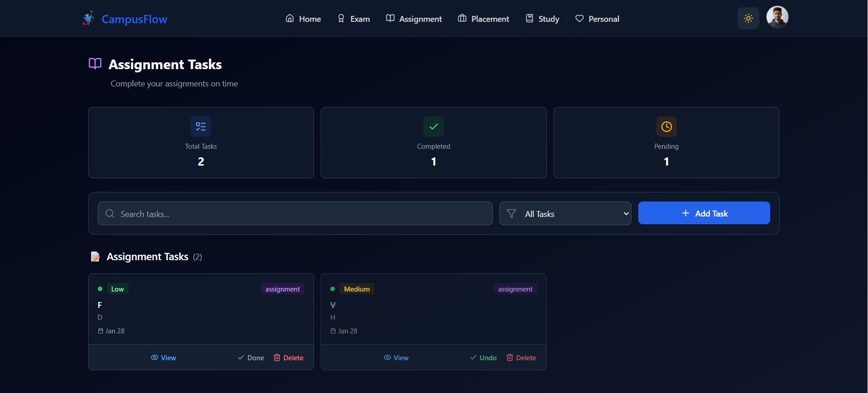This screenshot has height=393, width=868.
Task: Open the Study nav item
Action: (x=542, y=19)
